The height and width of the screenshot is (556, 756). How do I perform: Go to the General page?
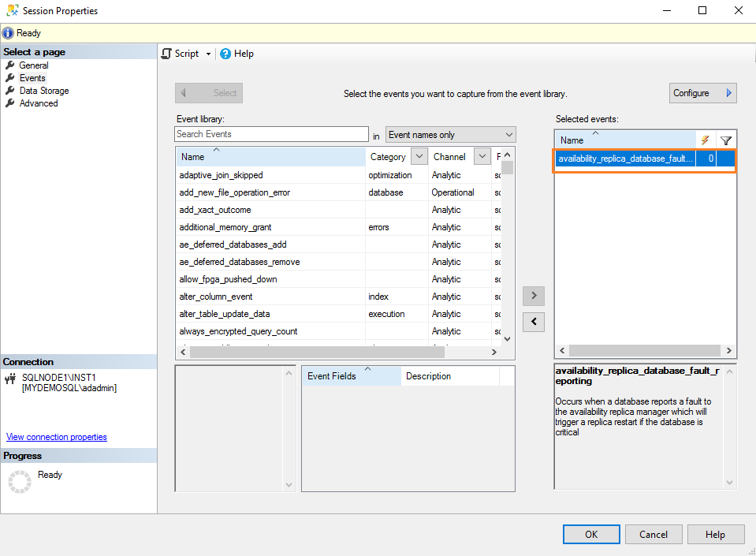pyautogui.click(x=34, y=65)
